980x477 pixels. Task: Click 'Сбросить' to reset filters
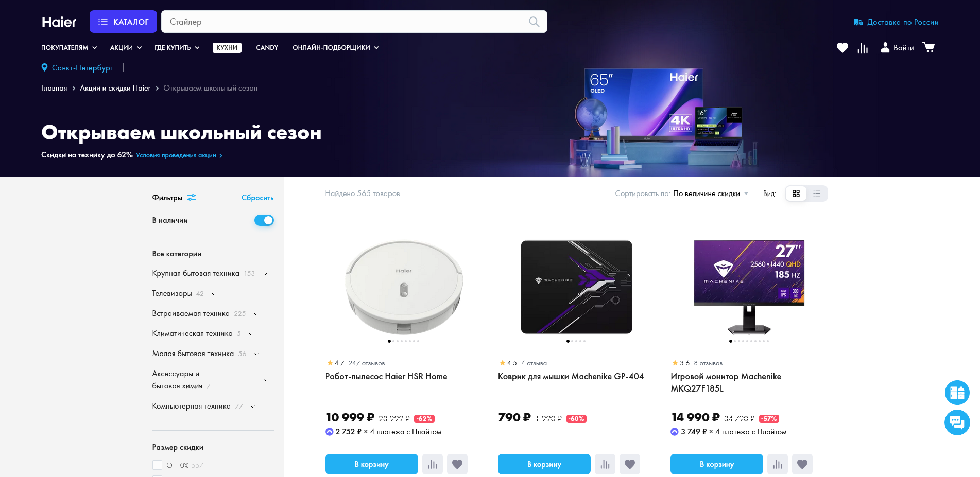click(257, 198)
